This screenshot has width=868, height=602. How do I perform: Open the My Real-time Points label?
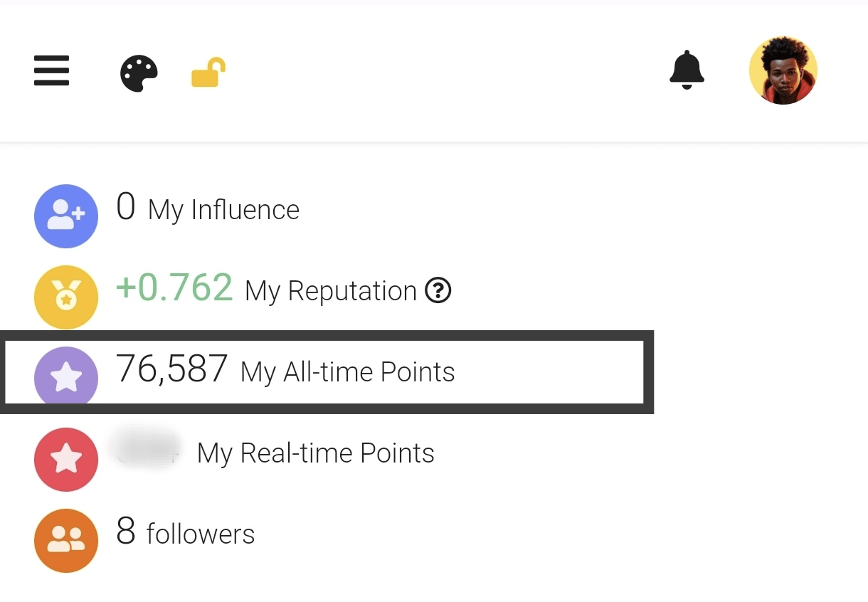[315, 453]
